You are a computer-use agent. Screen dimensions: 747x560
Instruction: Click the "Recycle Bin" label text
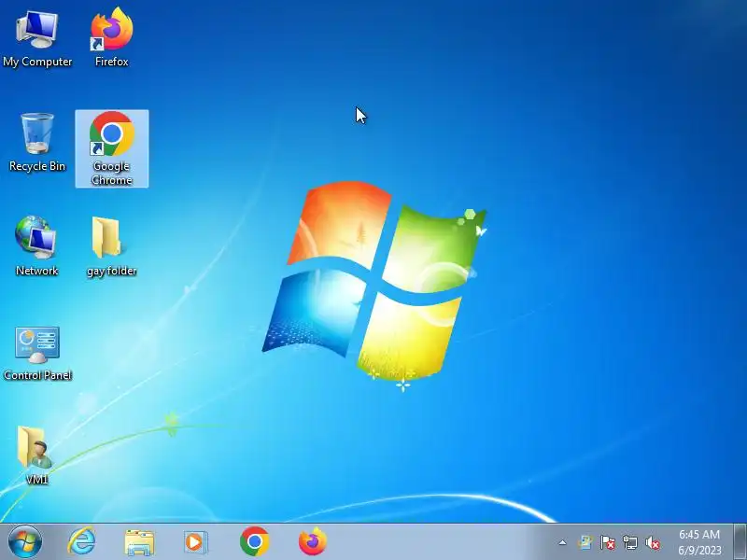click(x=37, y=166)
